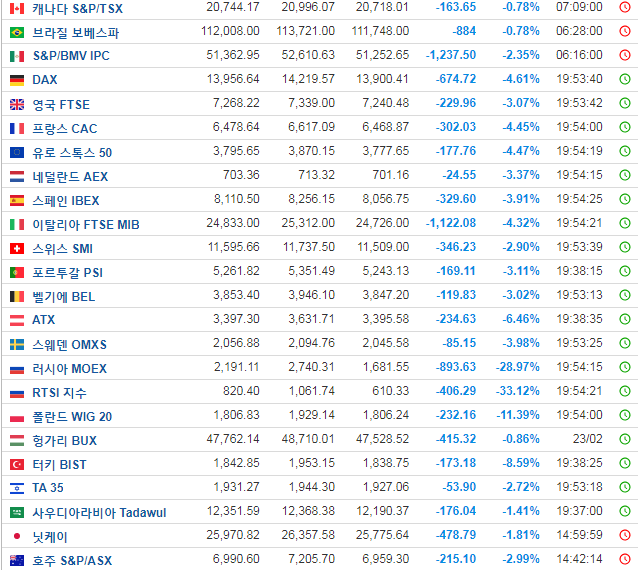This screenshot has width=638, height=570.
Task: Click the green clock icon for ATX
Action: coord(625,319)
